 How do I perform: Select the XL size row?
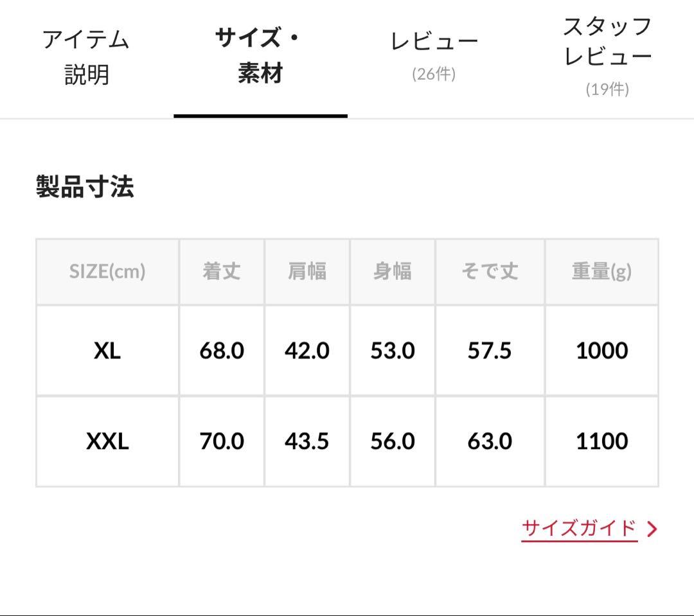tap(107, 351)
